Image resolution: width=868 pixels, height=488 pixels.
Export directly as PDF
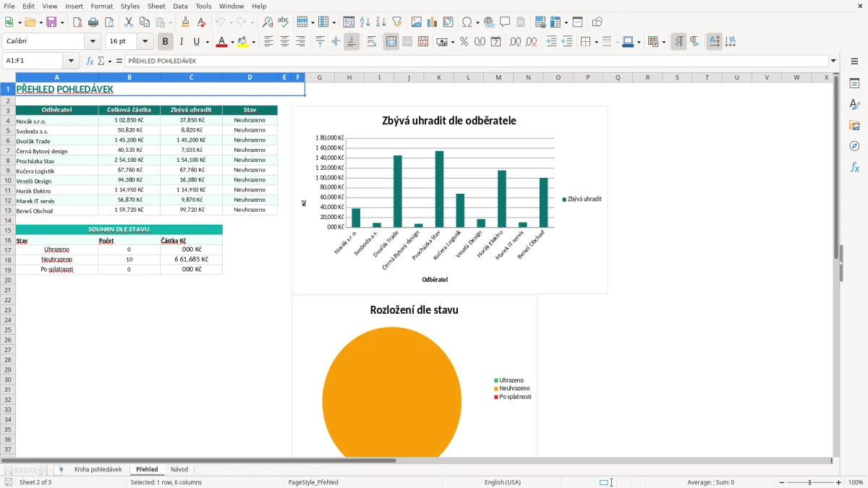point(77,22)
